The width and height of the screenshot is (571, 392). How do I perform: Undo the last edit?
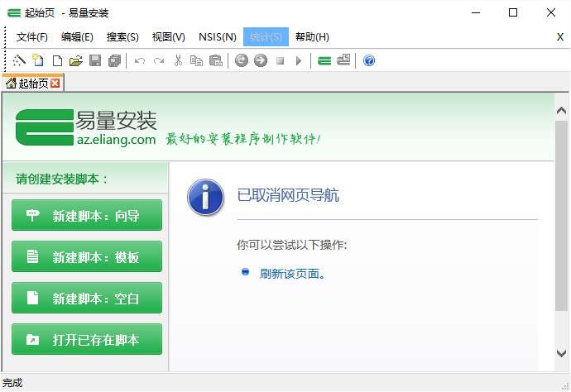click(x=140, y=60)
